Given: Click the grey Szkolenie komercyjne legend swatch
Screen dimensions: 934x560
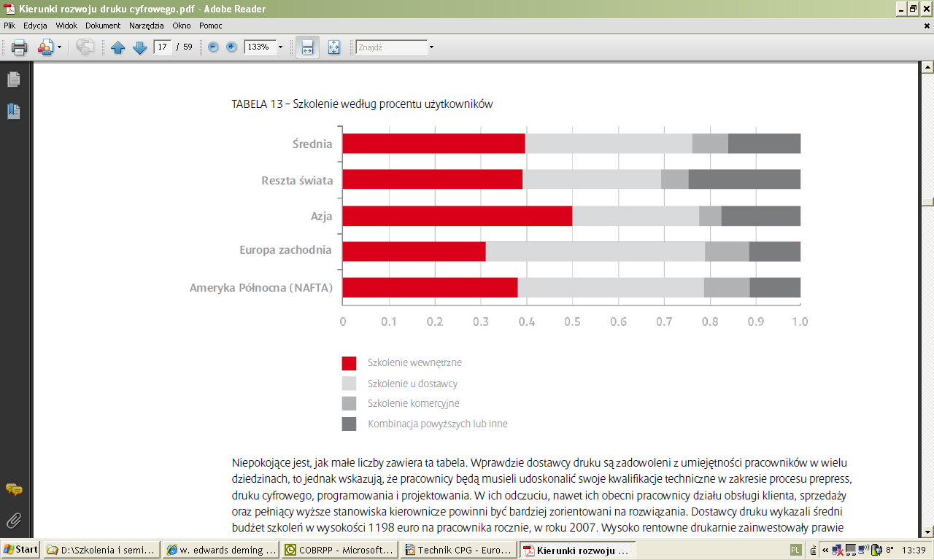Looking at the screenshot, I should [x=349, y=403].
